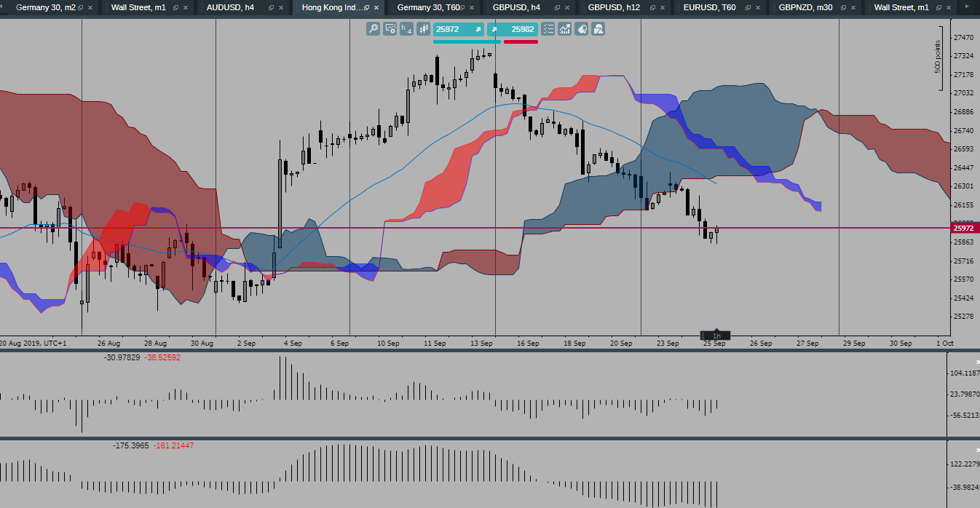Open the h4 timeframe selector
Screen dimensions: 980x508
(406, 29)
